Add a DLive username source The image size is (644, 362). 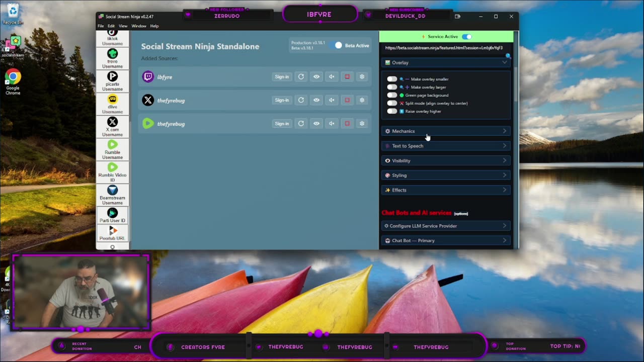[112, 104]
